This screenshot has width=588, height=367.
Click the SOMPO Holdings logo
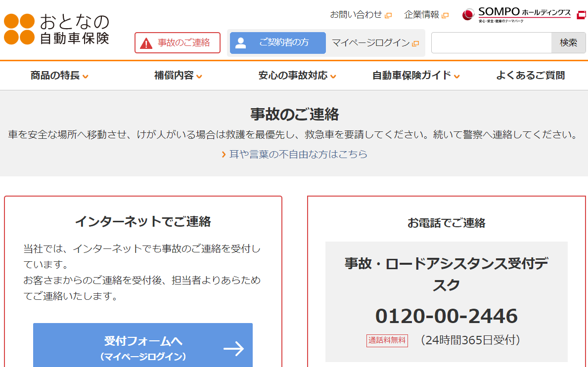coord(517,15)
